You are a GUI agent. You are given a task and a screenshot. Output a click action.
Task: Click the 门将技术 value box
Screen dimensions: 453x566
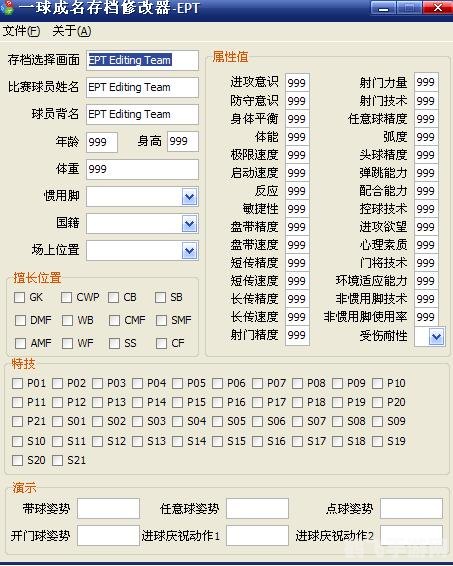(x=426, y=263)
